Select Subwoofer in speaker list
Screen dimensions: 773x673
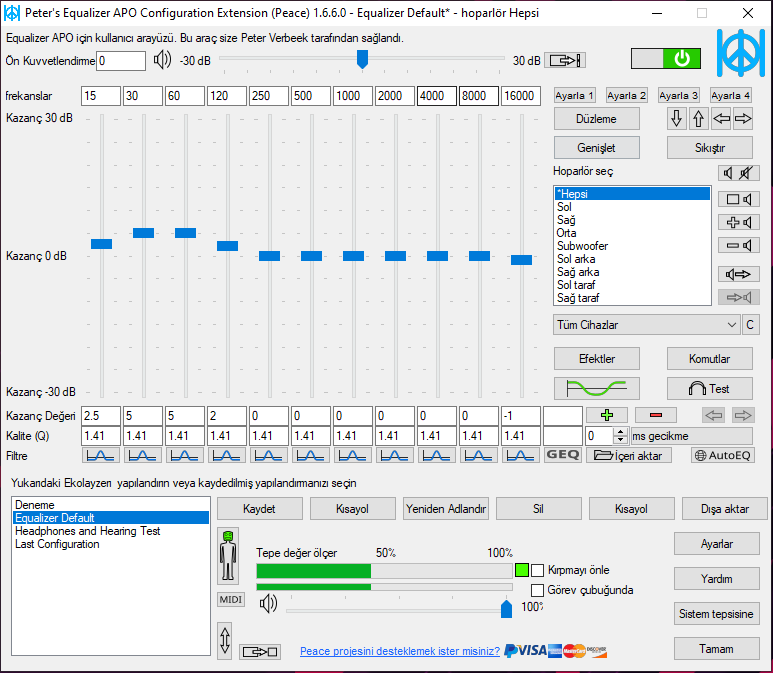click(x=632, y=246)
